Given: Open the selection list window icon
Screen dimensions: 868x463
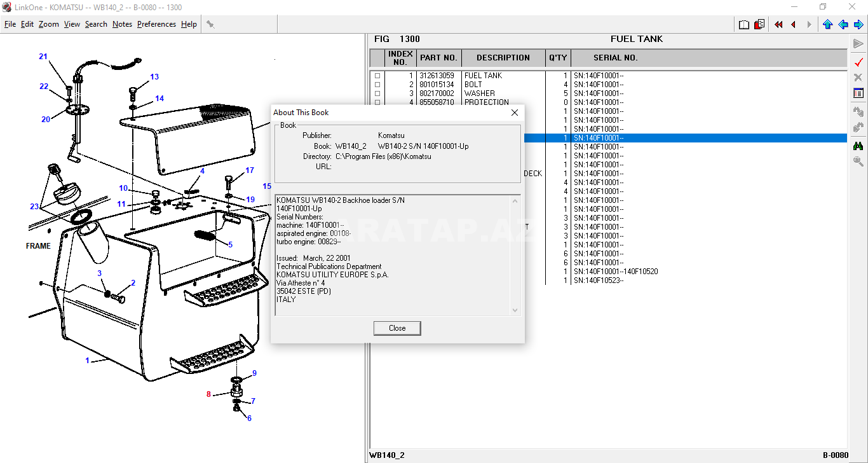Looking at the screenshot, I should coord(858,93).
